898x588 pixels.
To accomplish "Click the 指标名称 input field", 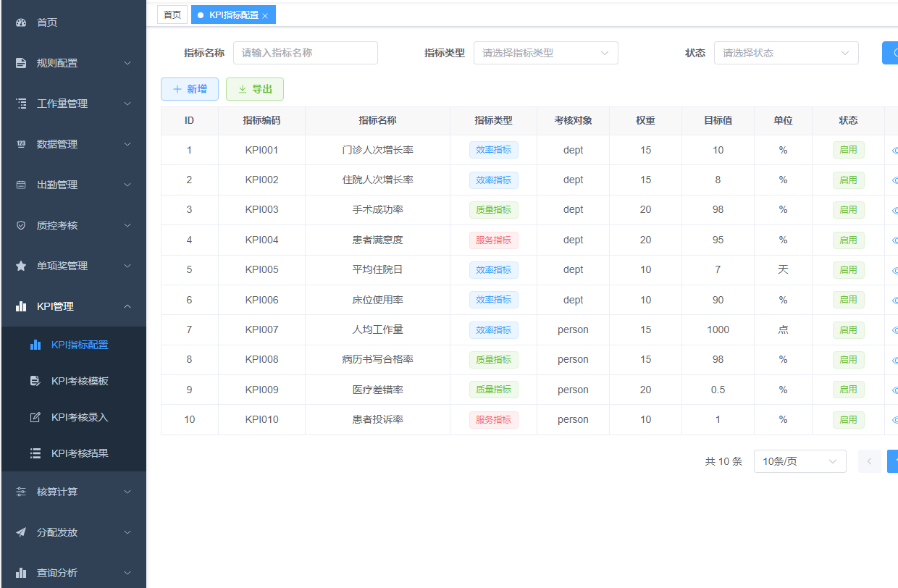I will click(x=306, y=53).
